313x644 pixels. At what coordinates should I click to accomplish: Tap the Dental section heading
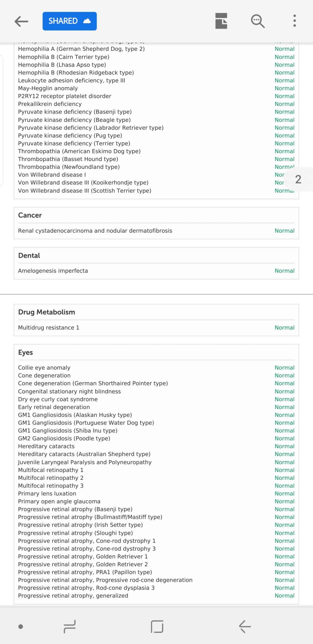[x=29, y=256]
